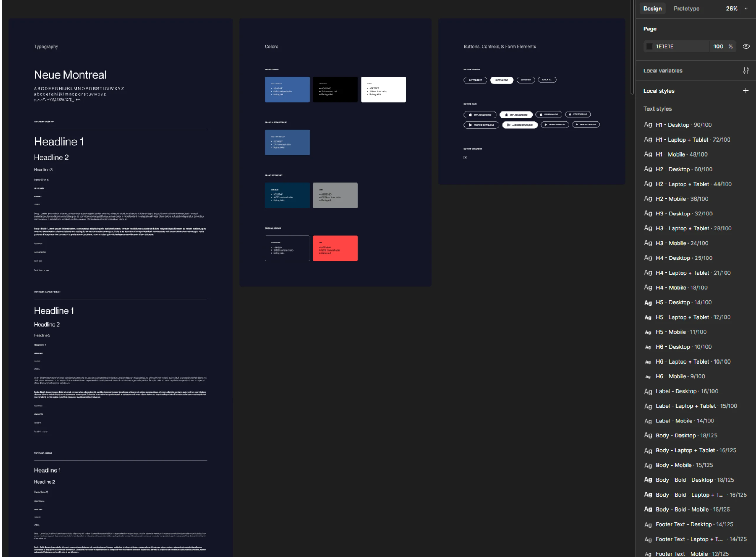Expand the 26% zoom dropdown chevron
Image resolution: width=756 pixels, height=557 pixels.
tap(746, 9)
